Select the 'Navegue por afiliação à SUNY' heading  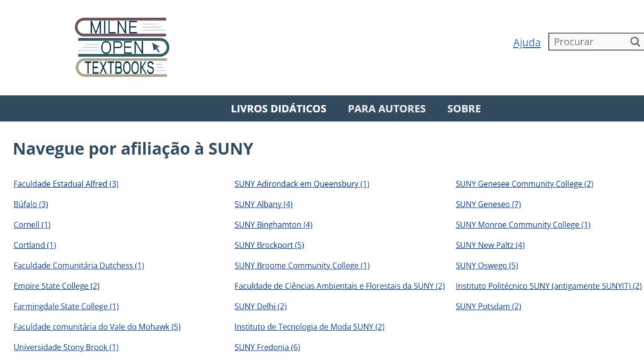pos(133,148)
